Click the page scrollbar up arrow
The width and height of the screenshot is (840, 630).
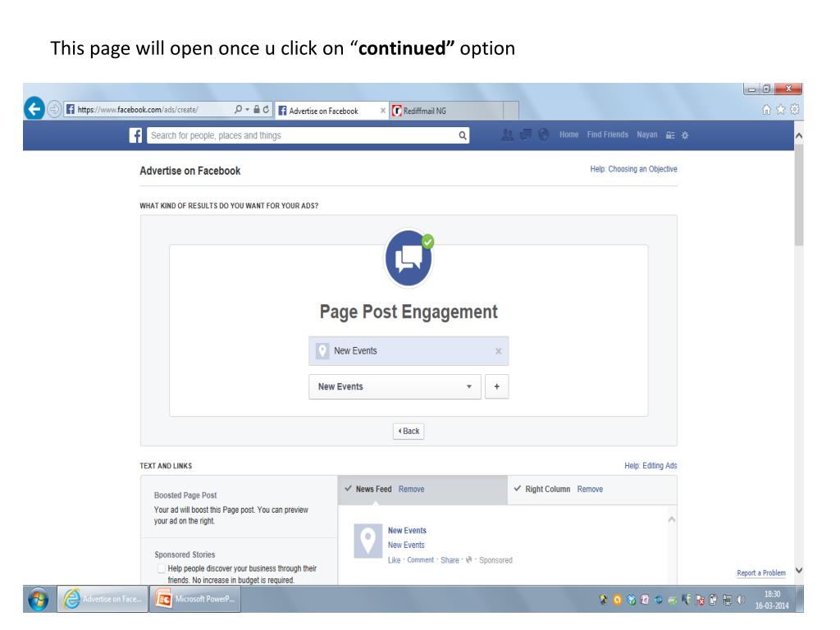tap(799, 136)
